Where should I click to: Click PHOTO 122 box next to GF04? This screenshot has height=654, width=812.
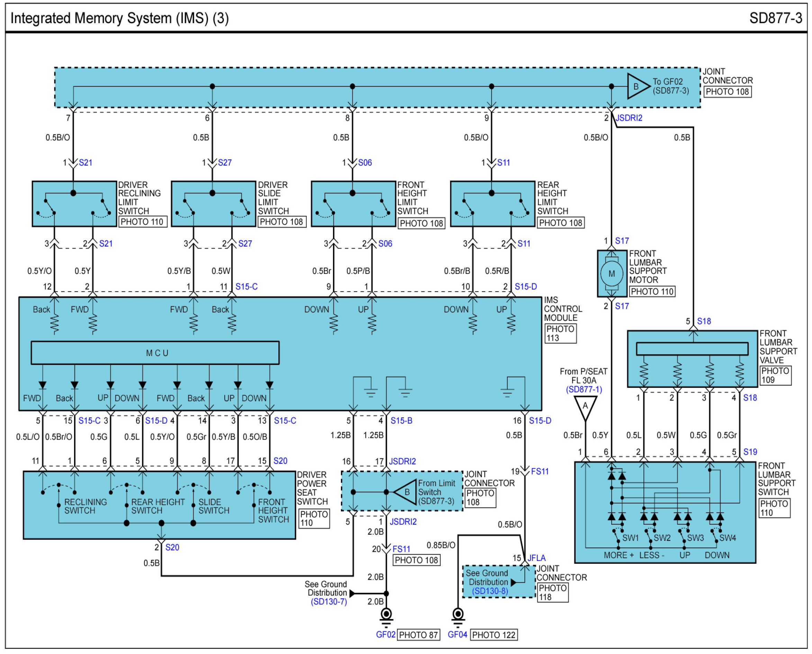coord(494,635)
